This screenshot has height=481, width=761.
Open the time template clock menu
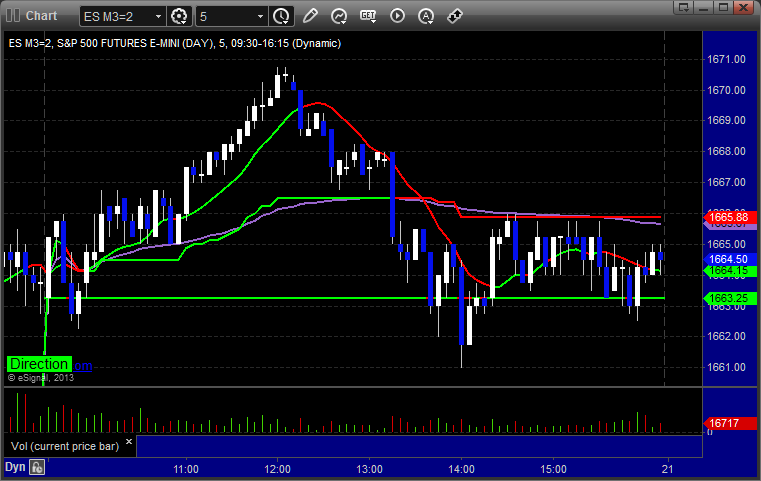[281, 17]
